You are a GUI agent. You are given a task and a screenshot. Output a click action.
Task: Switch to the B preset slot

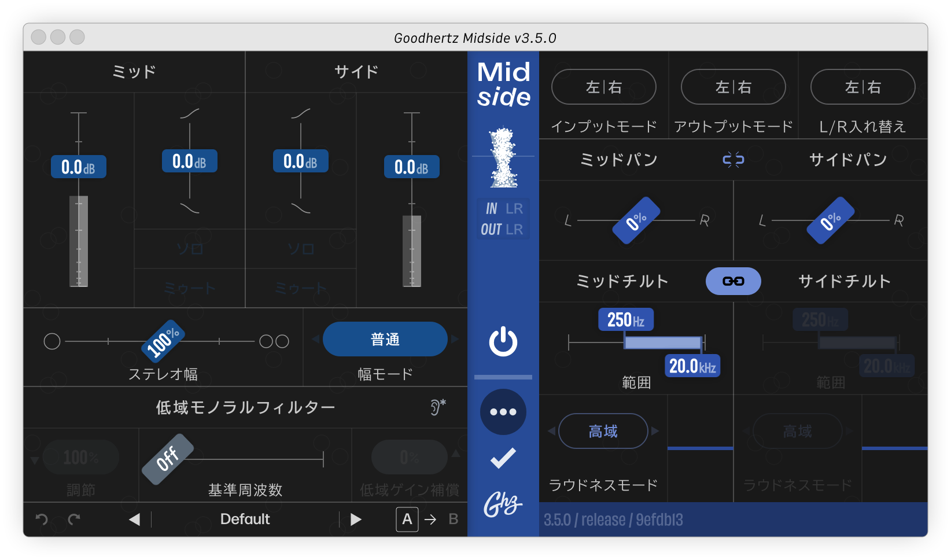tap(454, 520)
